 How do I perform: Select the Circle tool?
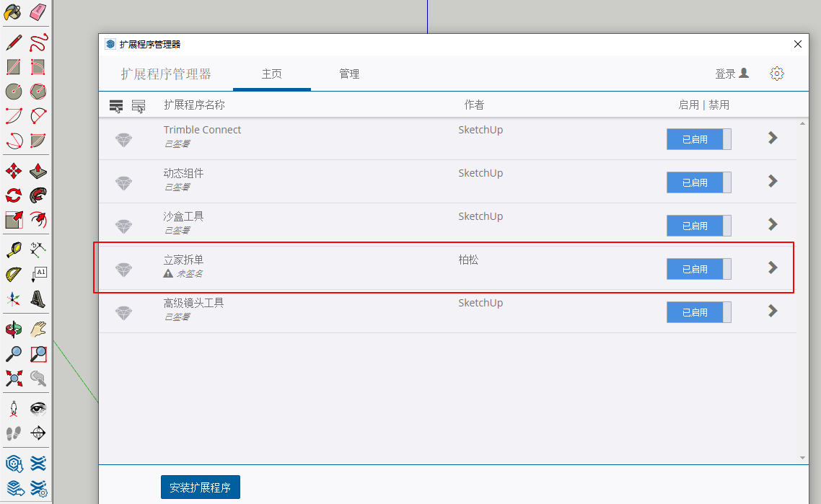click(14, 92)
